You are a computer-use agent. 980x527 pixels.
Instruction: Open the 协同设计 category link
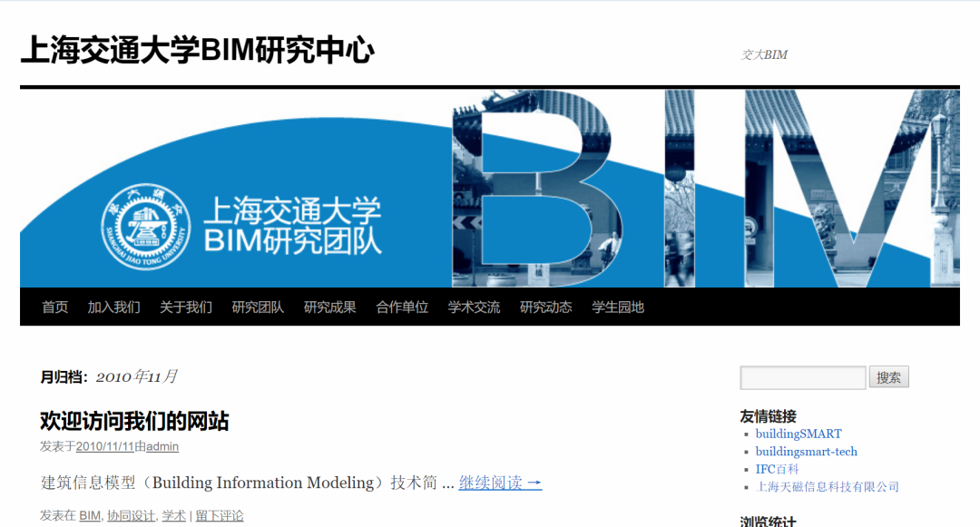point(131,516)
